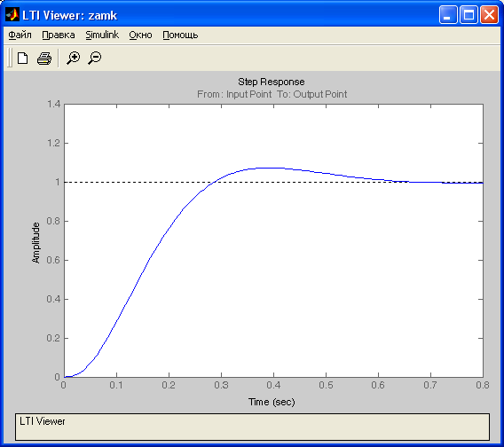Open the Правка menu
Viewport: 504px width, 447px height.
tap(59, 35)
